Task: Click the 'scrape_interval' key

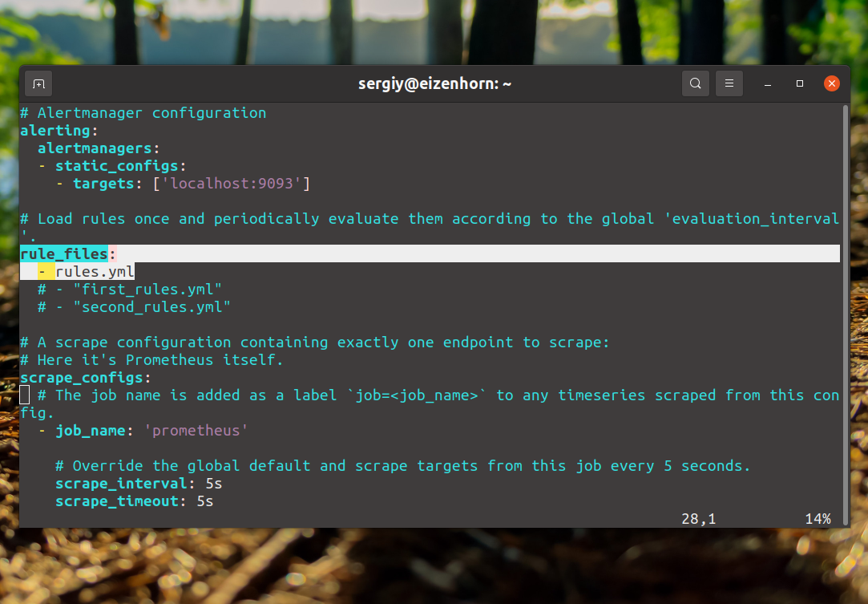Action: (x=121, y=484)
